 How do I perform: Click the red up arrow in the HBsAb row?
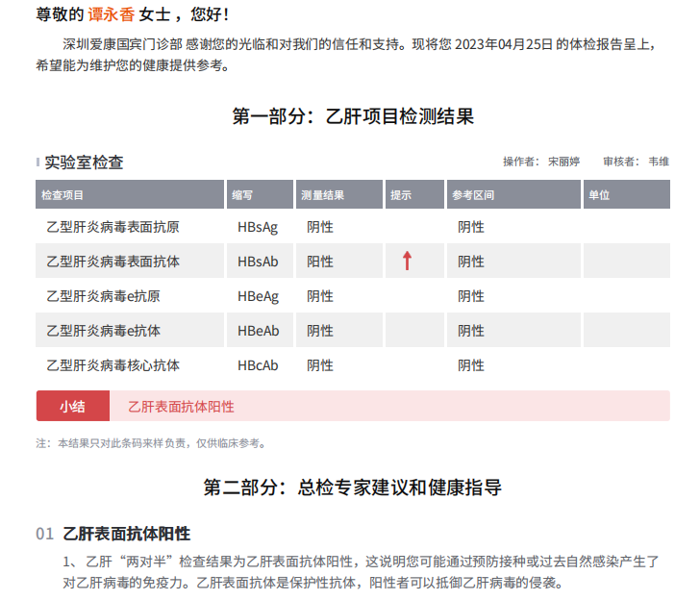point(407,261)
